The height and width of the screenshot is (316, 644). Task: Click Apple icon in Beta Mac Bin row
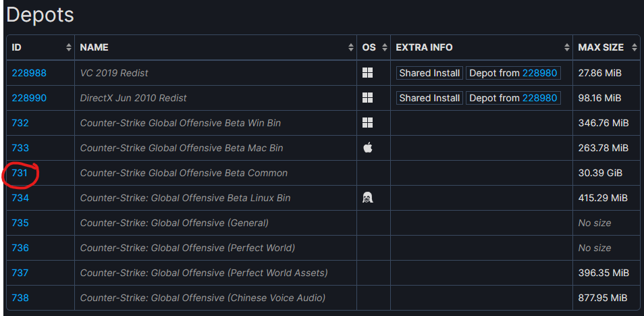coord(367,148)
